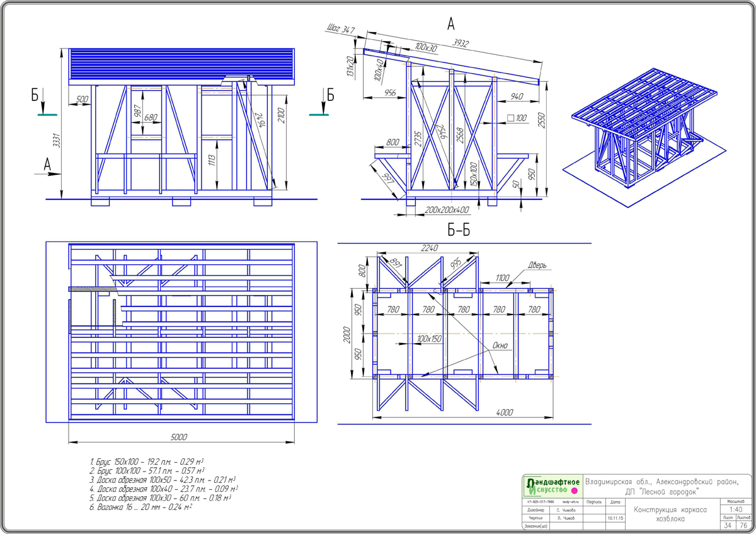Click the Дата column header
This screenshot has height=534, width=756.
[616, 502]
